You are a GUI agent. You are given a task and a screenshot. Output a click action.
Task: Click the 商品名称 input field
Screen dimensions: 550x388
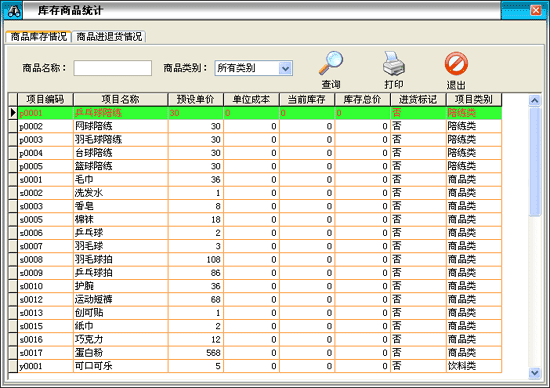pos(113,68)
